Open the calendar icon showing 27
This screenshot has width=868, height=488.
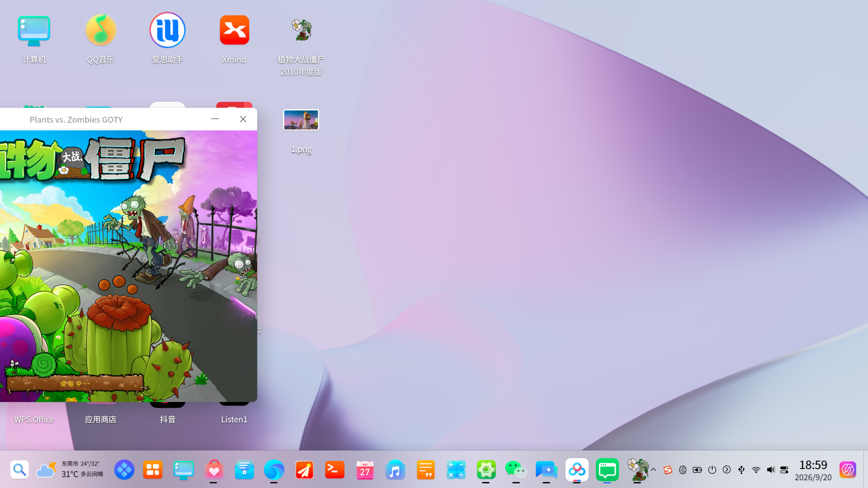[365, 470]
